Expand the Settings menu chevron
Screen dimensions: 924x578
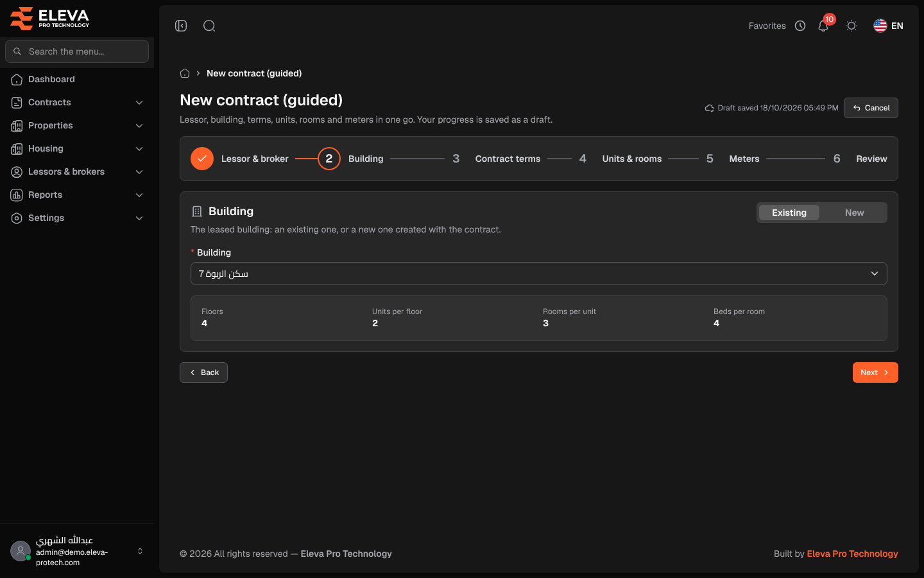tap(139, 218)
